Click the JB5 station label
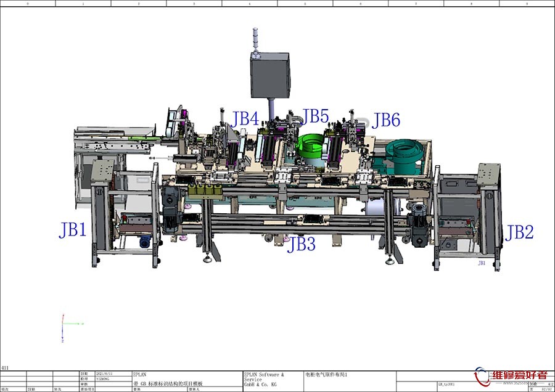The height and width of the screenshot is (392, 555). coord(315,116)
